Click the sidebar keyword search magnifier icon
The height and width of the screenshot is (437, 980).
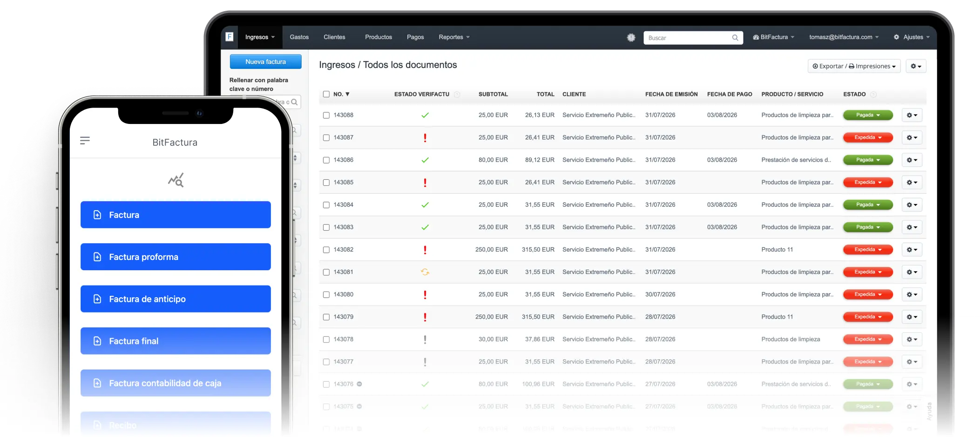pos(294,102)
